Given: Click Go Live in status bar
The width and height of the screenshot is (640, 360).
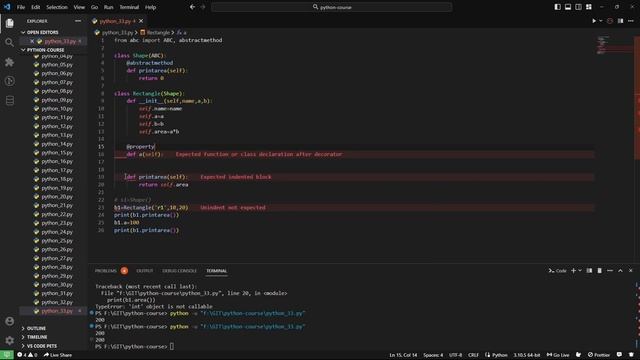Looking at the screenshot, I should pos(558,355).
